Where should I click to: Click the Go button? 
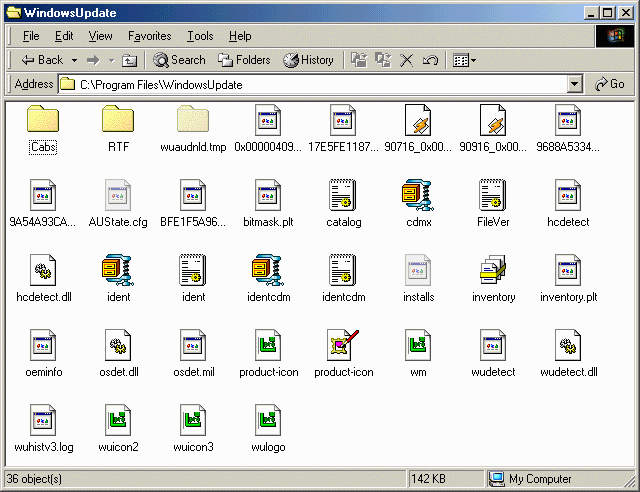click(610, 84)
